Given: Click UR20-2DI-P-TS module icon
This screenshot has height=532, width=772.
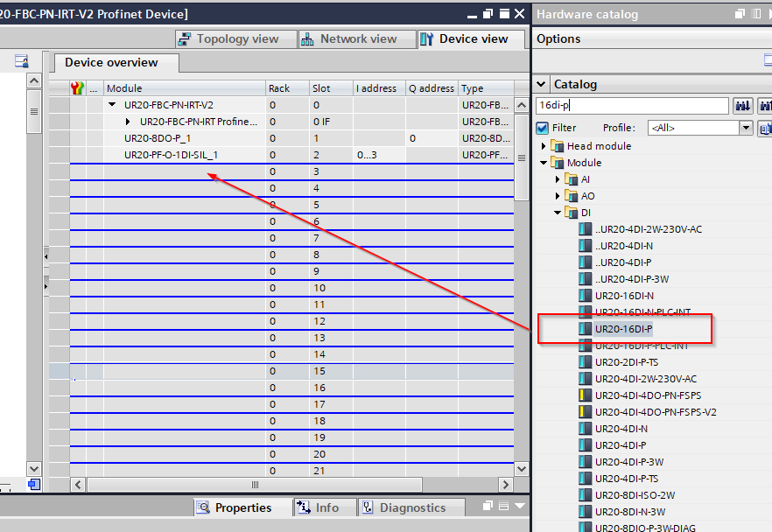Looking at the screenshot, I should pos(585,361).
